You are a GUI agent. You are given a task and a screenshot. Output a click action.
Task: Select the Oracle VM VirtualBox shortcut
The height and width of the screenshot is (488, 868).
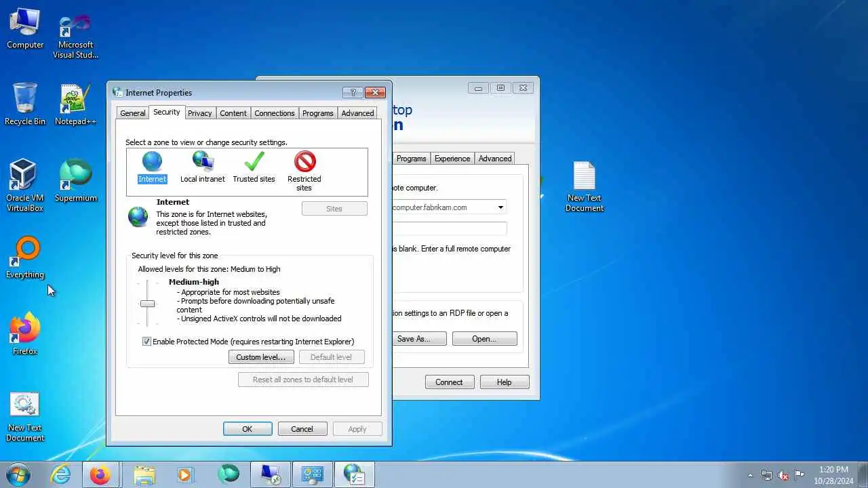pyautogui.click(x=25, y=186)
